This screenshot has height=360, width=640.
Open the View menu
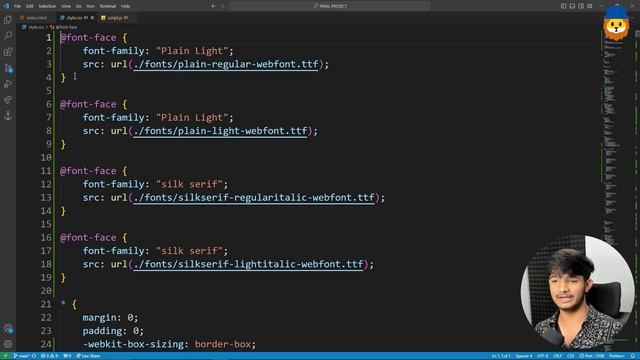pyautogui.click(x=66, y=6)
